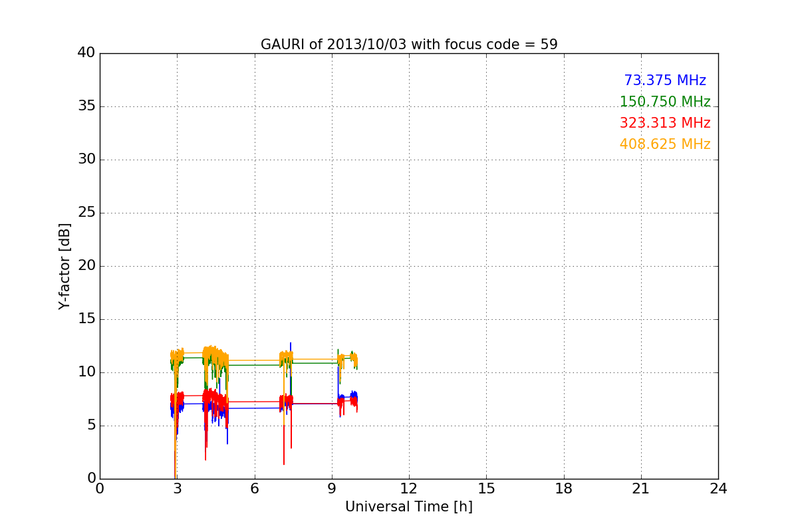Select the orange 408.625 MHz legend label
Image resolution: width=798 pixels, height=532 pixels.
[665, 144]
